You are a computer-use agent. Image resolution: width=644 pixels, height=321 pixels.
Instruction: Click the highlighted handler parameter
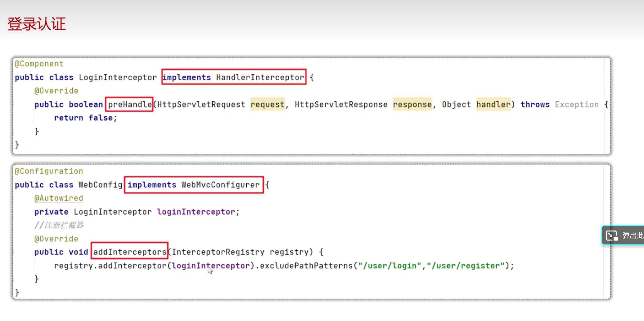click(x=493, y=104)
